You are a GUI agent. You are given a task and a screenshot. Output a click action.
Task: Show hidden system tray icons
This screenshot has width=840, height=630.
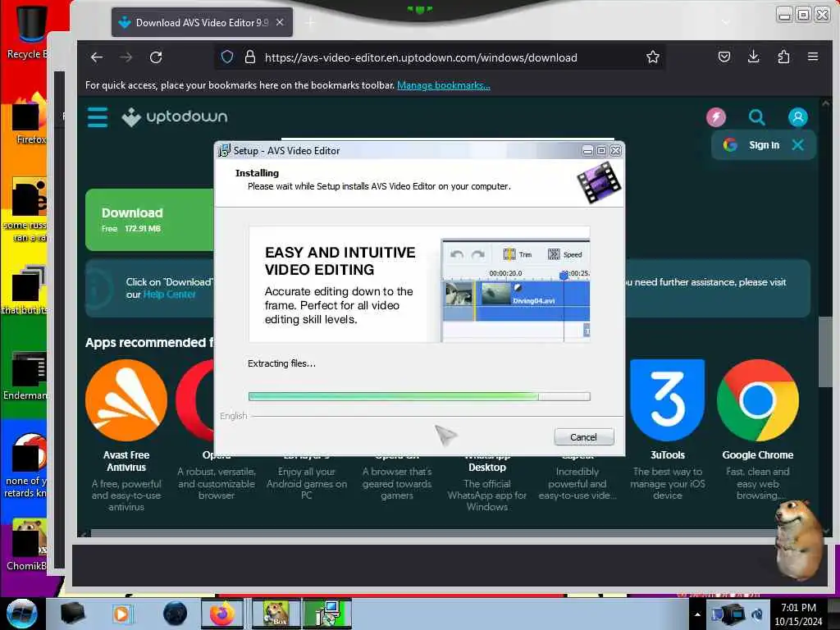(x=697, y=614)
